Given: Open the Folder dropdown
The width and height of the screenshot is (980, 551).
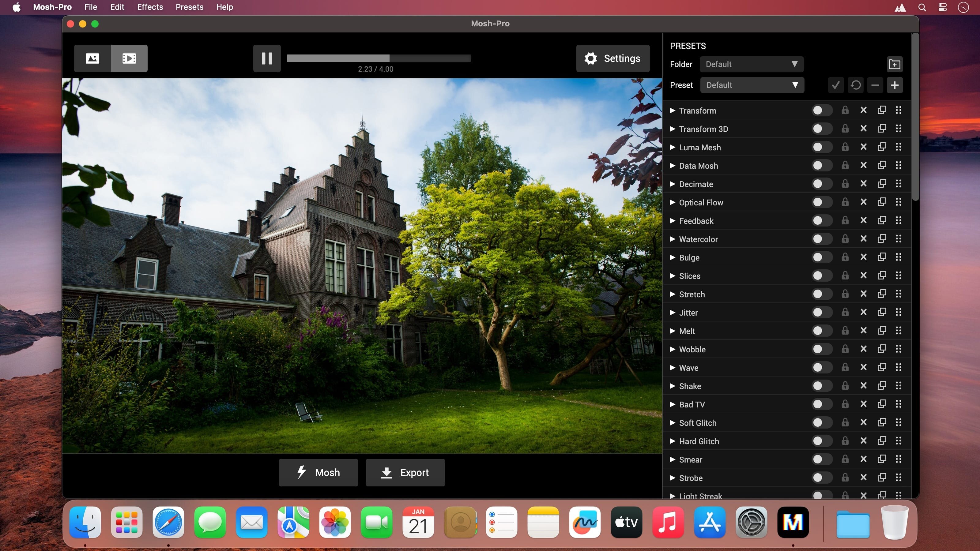Looking at the screenshot, I should [x=751, y=64].
